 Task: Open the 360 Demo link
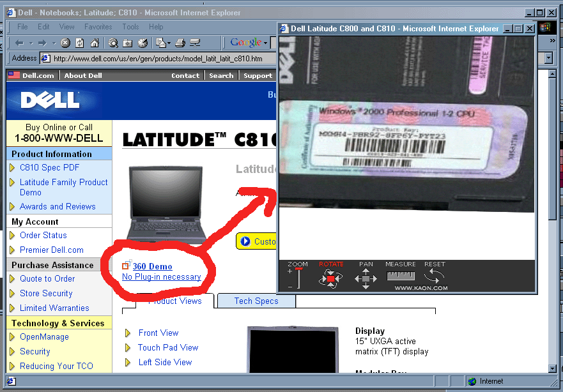[x=152, y=266]
